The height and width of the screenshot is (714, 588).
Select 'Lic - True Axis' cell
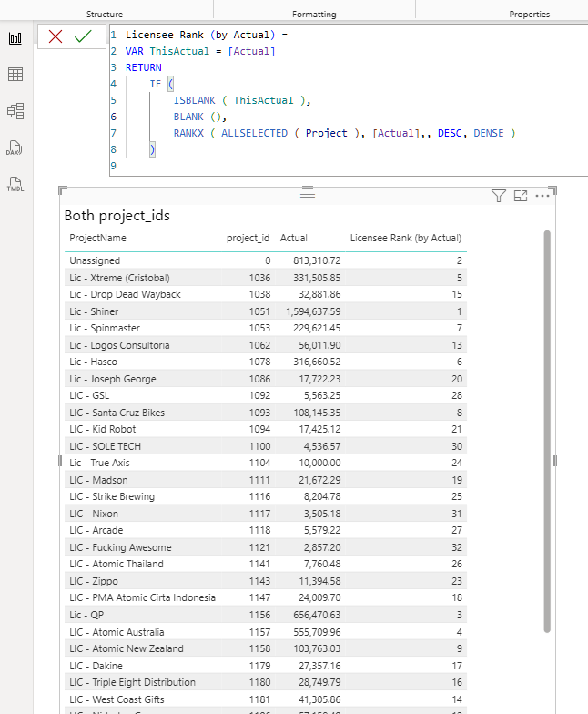click(x=99, y=463)
